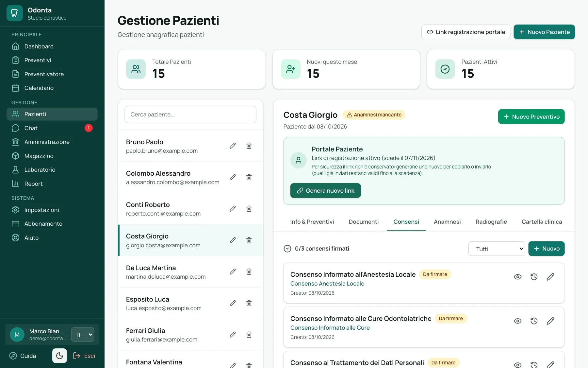This screenshot has height=368, width=588.
Task: Edit the Anestesia Locale consent
Action: [550, 277]
